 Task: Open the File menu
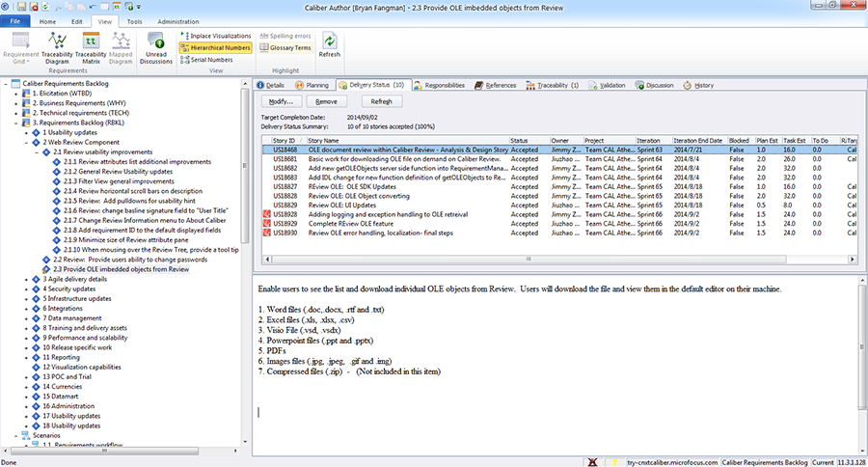pyautogui.click(x=15, y=21)
